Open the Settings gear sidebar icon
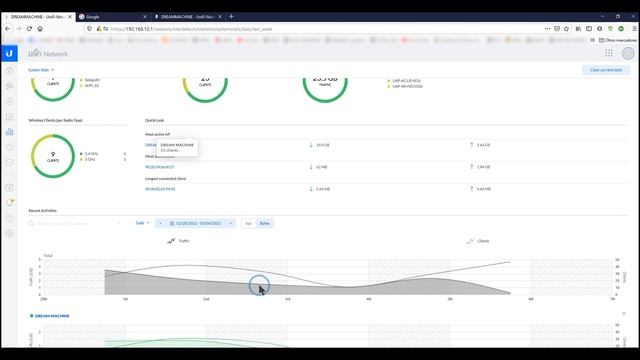The height and width of the screenshot is (360, 640). (9, 233)
